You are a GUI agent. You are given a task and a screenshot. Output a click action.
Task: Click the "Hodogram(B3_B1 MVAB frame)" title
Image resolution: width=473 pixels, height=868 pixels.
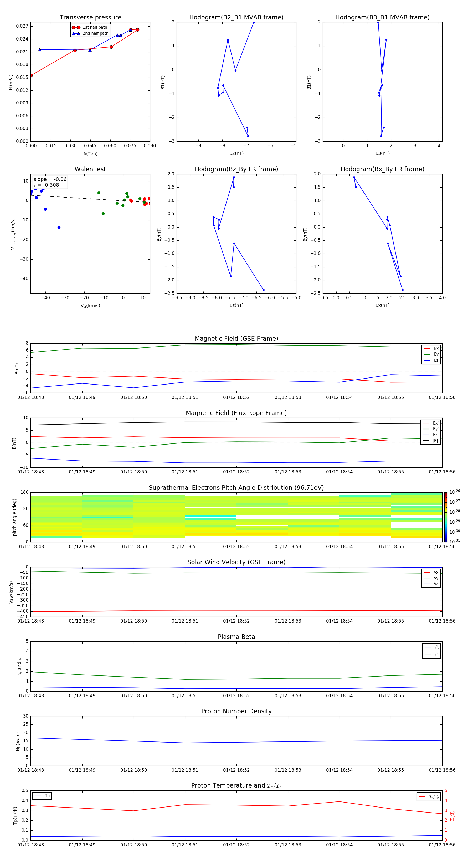382,18
